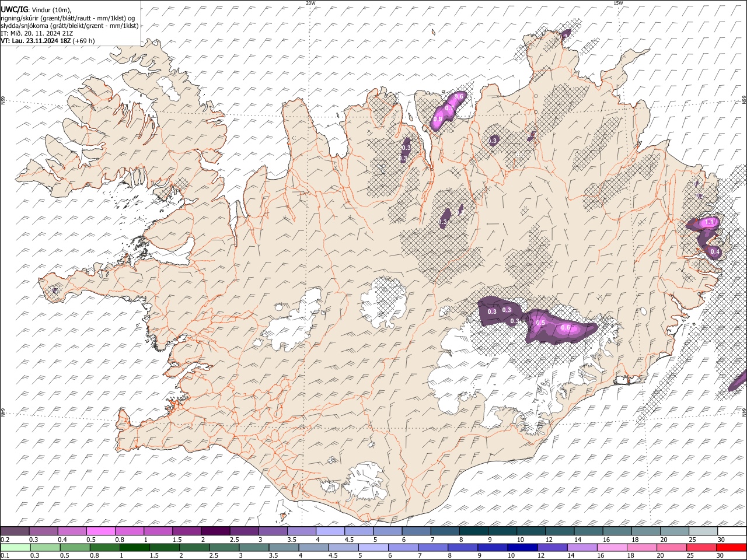Image resolution: width=747 pixels, height=560 pixels.
Task: Click the UWC/IG title text
Action: pyautogui.click(x=14, y=10)
